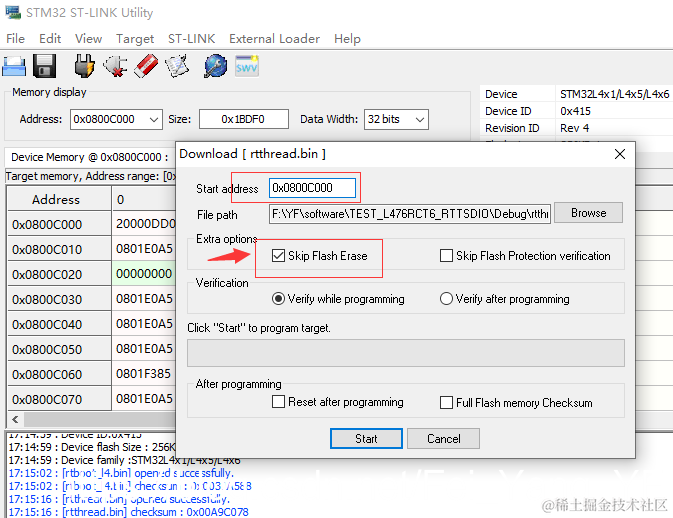Open the SWV viewer icon
Screen dimensions: 673x518
click(x=247, y=66)
